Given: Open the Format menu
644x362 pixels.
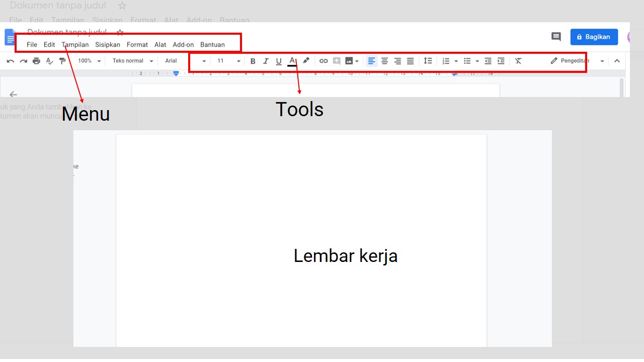Looking at the screenshot, I should click(x=137, y=44).
